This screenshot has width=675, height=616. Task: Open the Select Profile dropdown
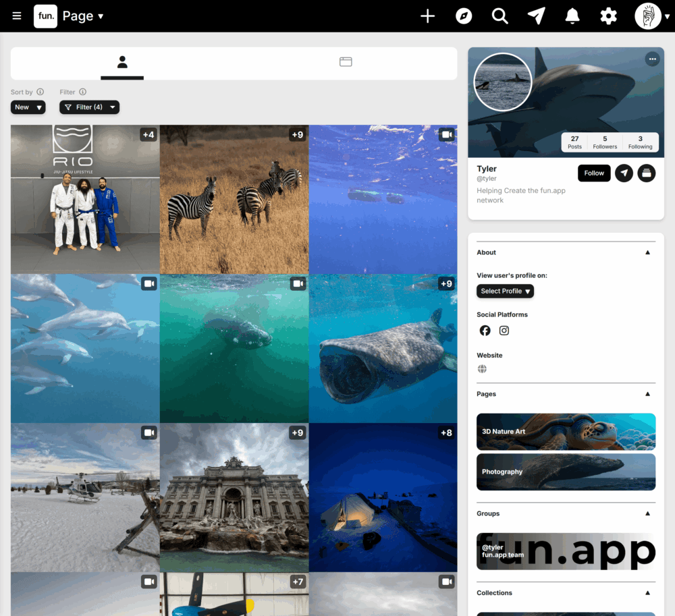pos(505,291)
